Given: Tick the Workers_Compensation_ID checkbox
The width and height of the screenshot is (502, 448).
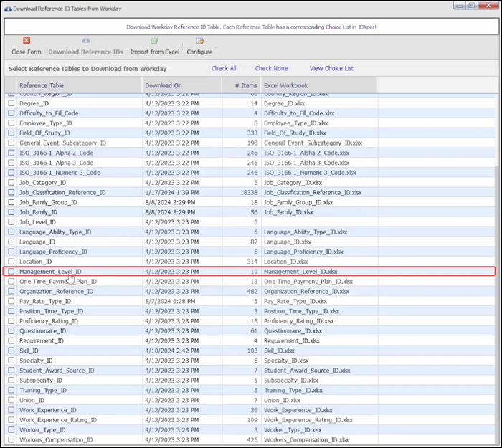Looking at the screenshot, I should point(11,439).
